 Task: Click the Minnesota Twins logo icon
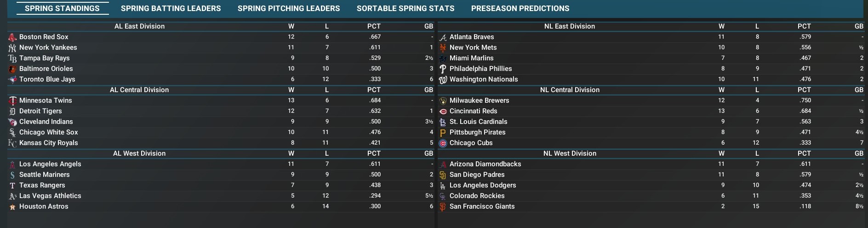[12, 100]
